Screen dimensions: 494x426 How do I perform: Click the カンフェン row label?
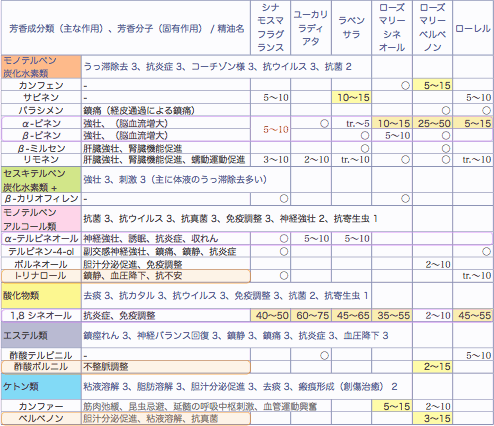coord(41,85)
